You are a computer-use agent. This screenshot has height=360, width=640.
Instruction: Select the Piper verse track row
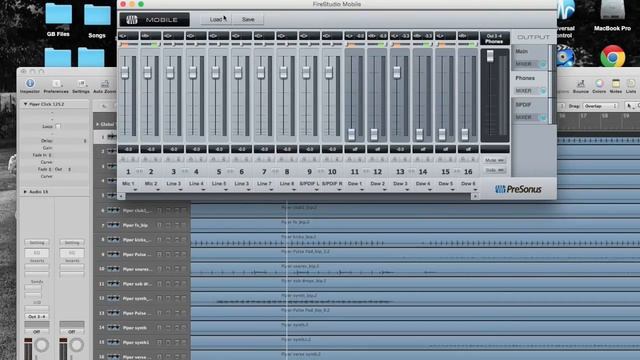tap(141, 357)
